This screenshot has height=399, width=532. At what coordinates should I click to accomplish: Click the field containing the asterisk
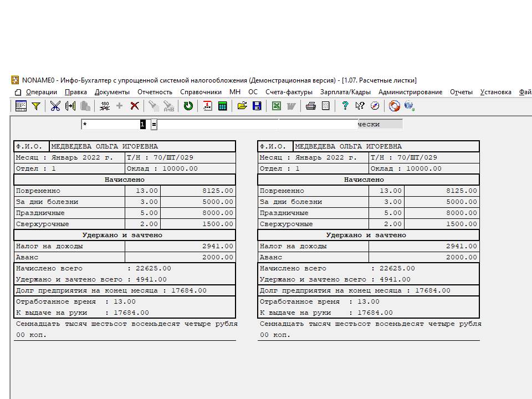point(113,125)
